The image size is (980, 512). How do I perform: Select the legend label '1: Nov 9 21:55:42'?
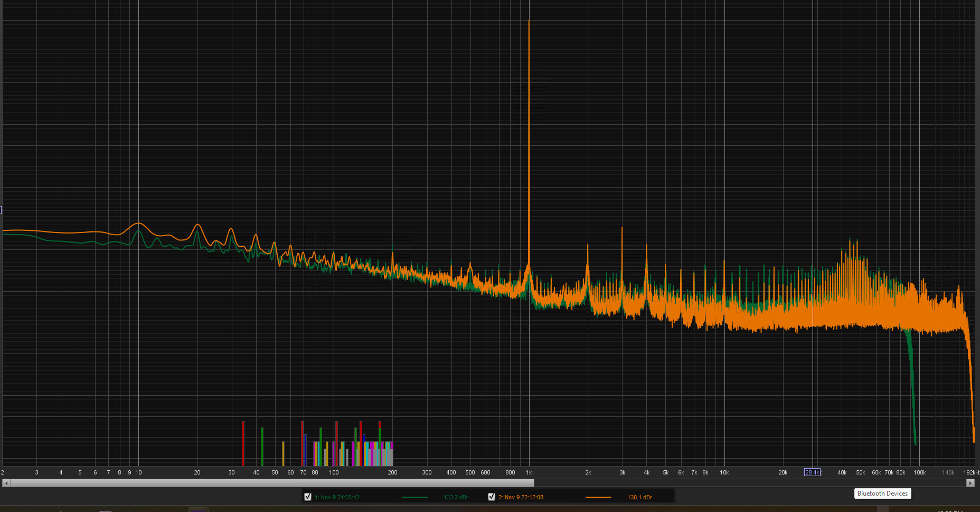(337, 497)
